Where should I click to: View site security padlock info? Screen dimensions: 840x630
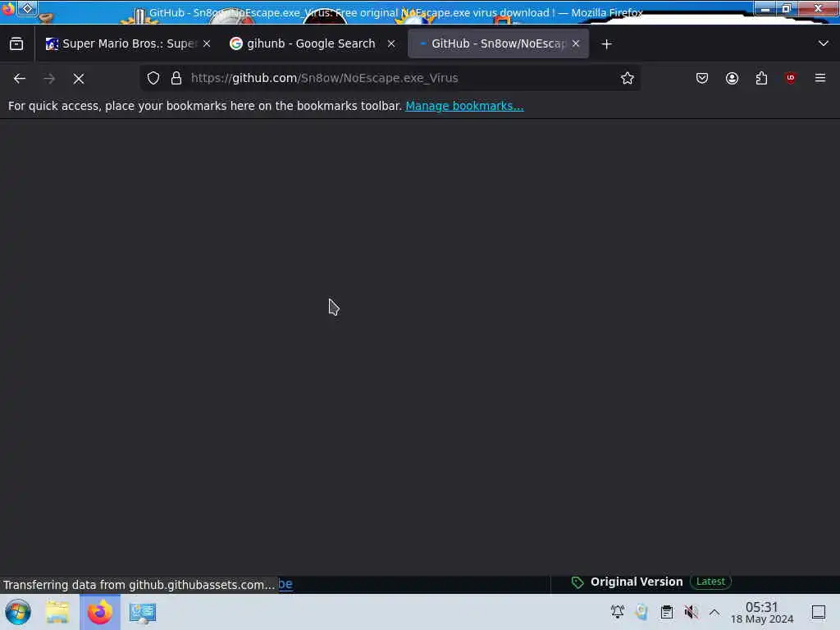tap(176, 78)
